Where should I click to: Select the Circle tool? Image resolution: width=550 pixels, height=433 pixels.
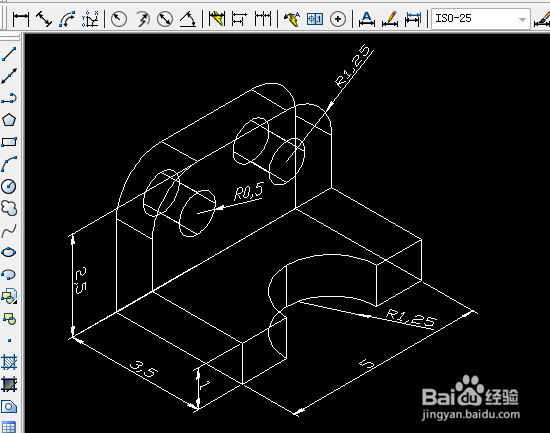click(9, 186)
